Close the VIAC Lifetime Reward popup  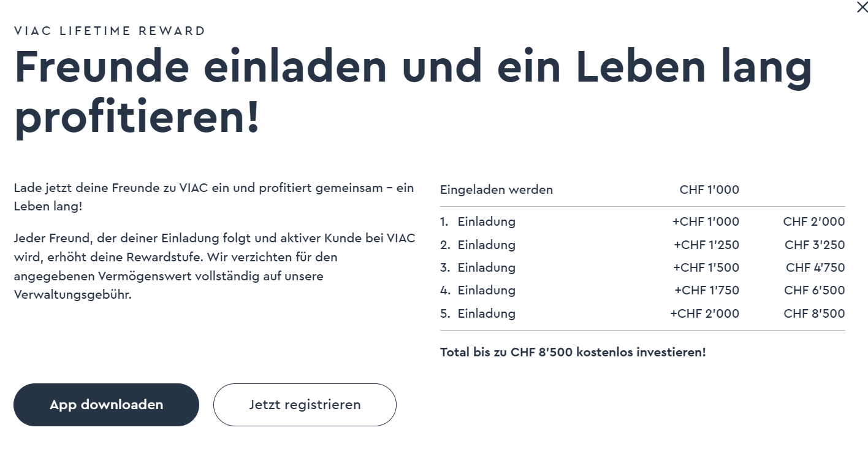(862, 7)
